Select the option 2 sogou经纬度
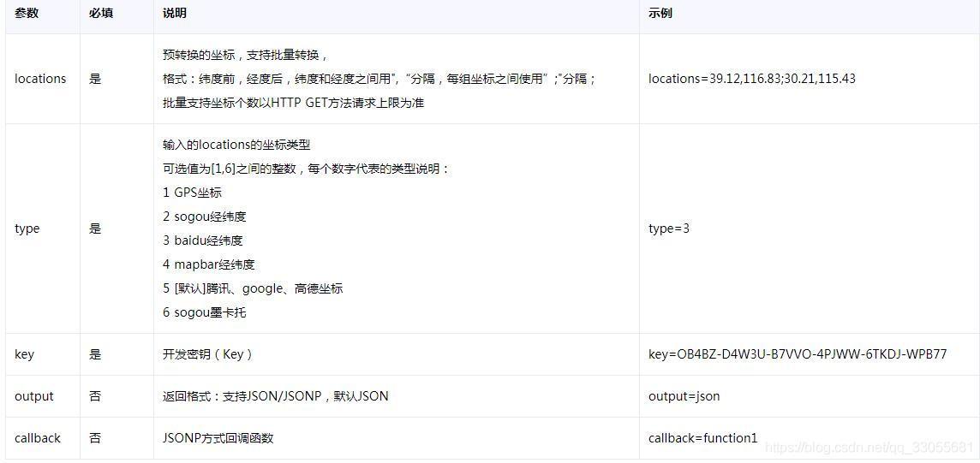Screen dimensions: 980x463 pyautogui.click(x=205, y=217)
